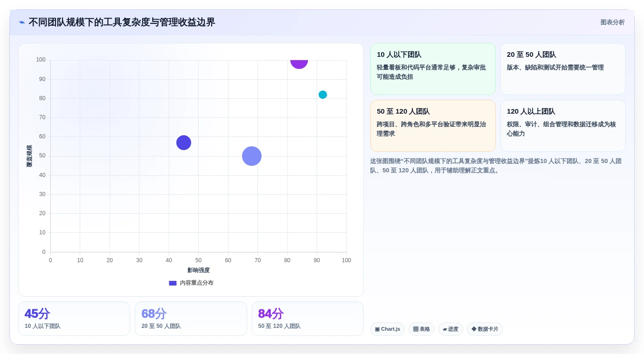Screen dimensions: 644x354
Task: Select the 68分 score card
Action: (191, 319)
